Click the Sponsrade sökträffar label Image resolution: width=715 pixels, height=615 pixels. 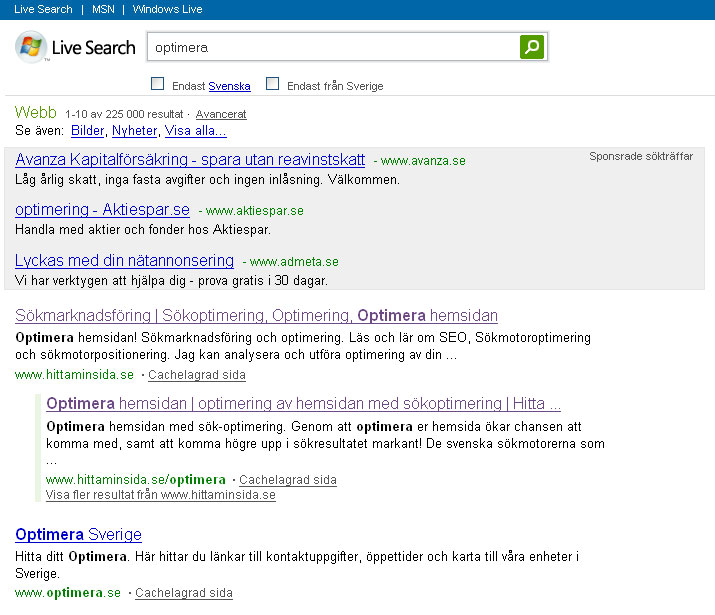tap(641, 156)
